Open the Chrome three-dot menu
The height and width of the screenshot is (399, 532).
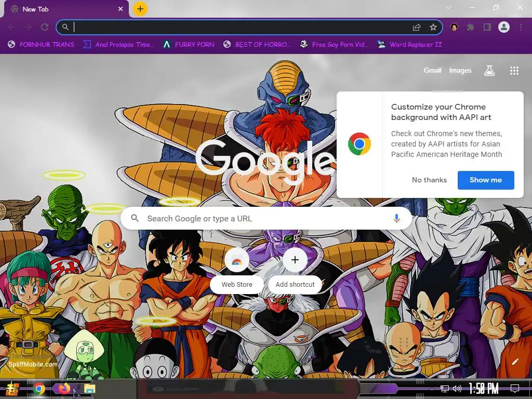click(521, 27)
